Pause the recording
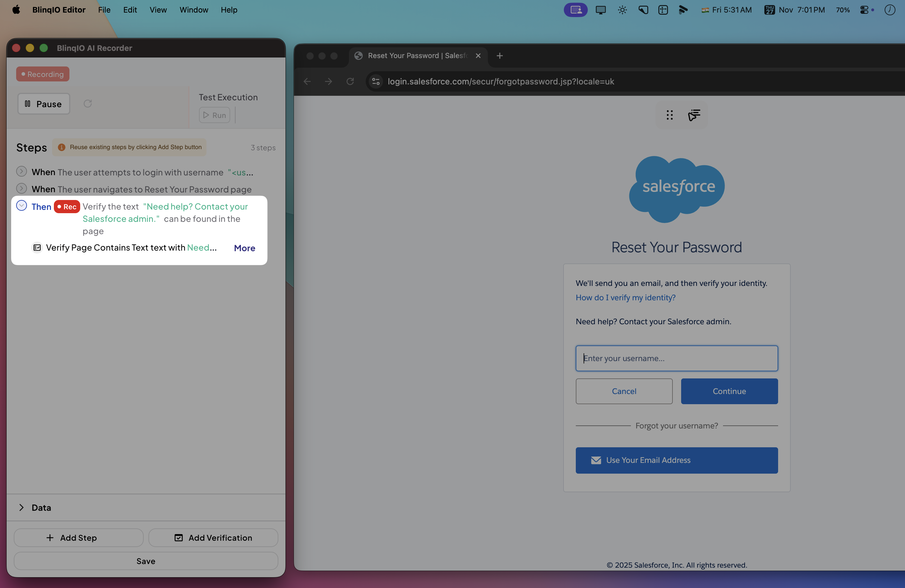This screenshot has height=588, width=905. (44, 104)
